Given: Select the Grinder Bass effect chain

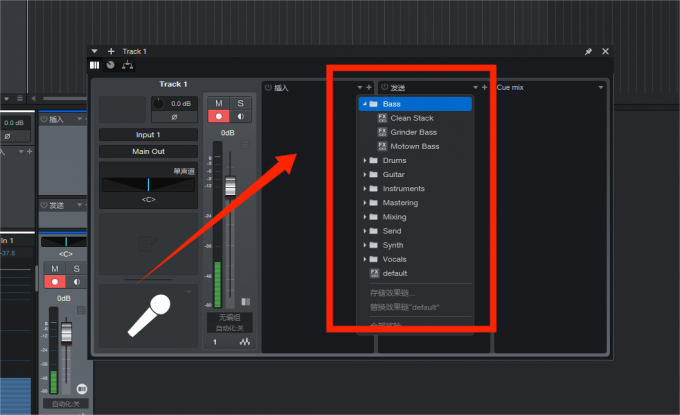Looking at the screenshot, I should pos(413,132).
